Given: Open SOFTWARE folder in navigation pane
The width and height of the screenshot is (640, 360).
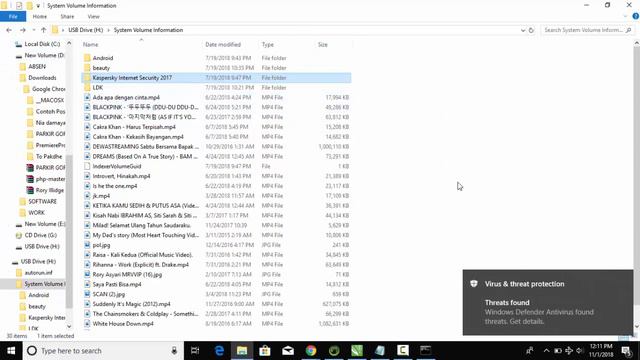Looking at the screenshot, I should (x=42, y=202).
